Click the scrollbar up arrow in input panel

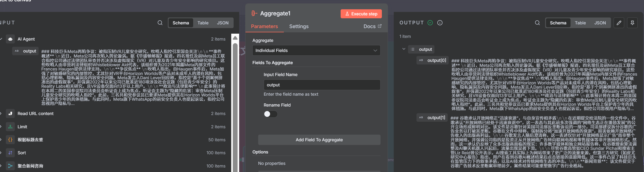(235, 38)
